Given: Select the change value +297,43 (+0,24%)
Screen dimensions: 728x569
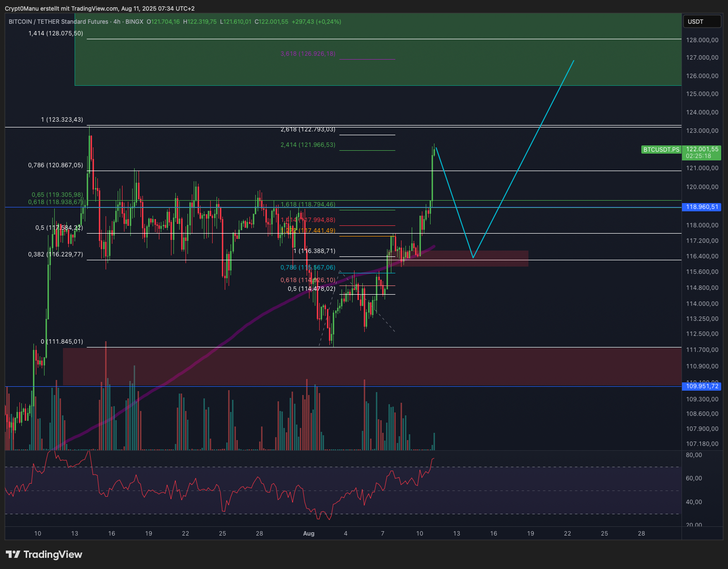Looking at the screenshot, I should point(316,22).
